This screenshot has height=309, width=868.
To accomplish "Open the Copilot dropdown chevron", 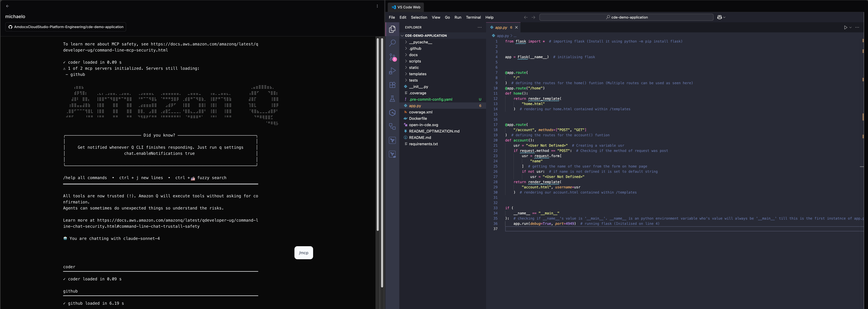I will pos(724,17).
